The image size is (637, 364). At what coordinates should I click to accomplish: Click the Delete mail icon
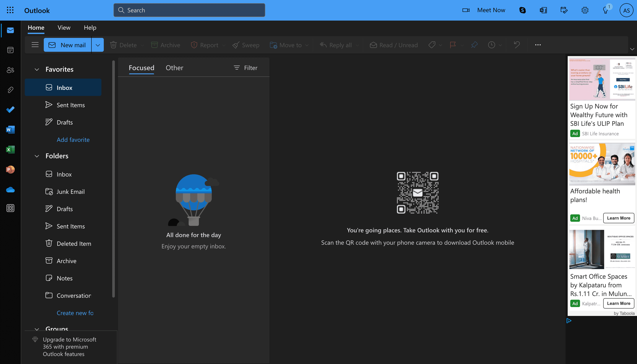click(114, 44)
